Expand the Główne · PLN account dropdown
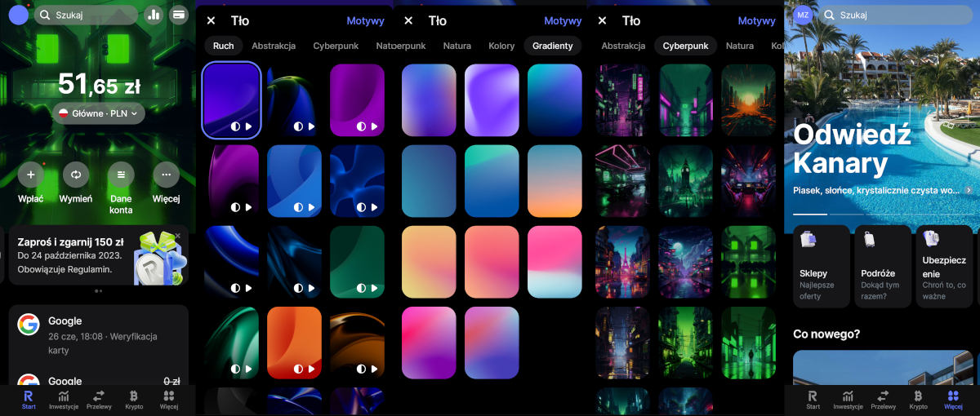980x416 pixels. click(99, 113)
